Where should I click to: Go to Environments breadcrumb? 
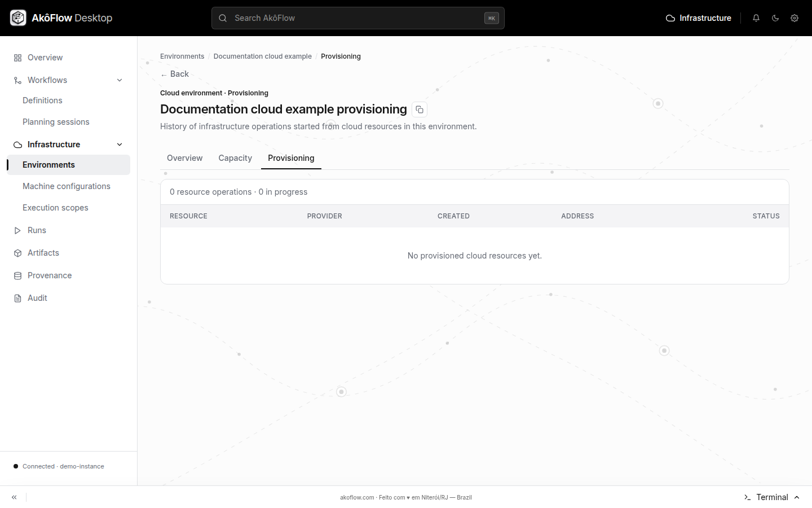[x=182, y=56]
